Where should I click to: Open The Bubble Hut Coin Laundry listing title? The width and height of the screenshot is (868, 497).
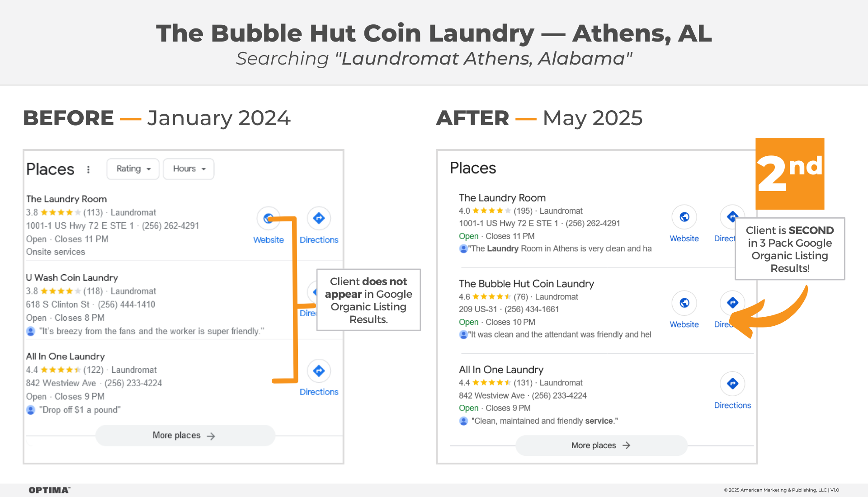coord(526,284)
